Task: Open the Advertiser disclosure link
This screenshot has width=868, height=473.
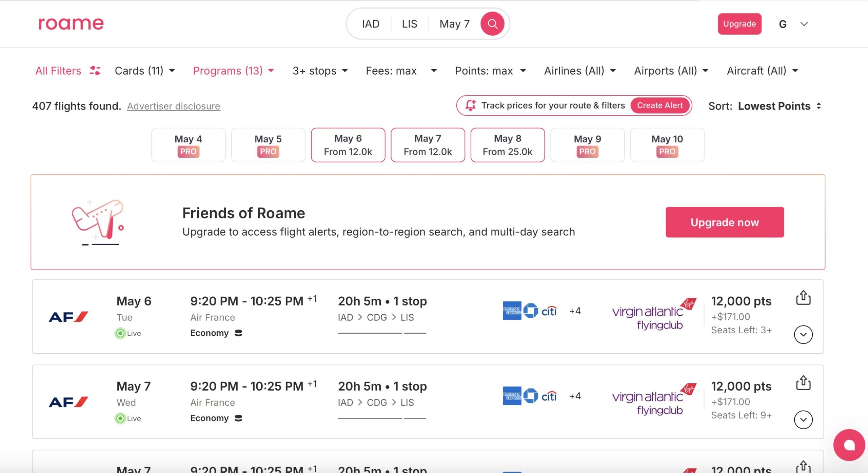Action: [174, 106]
